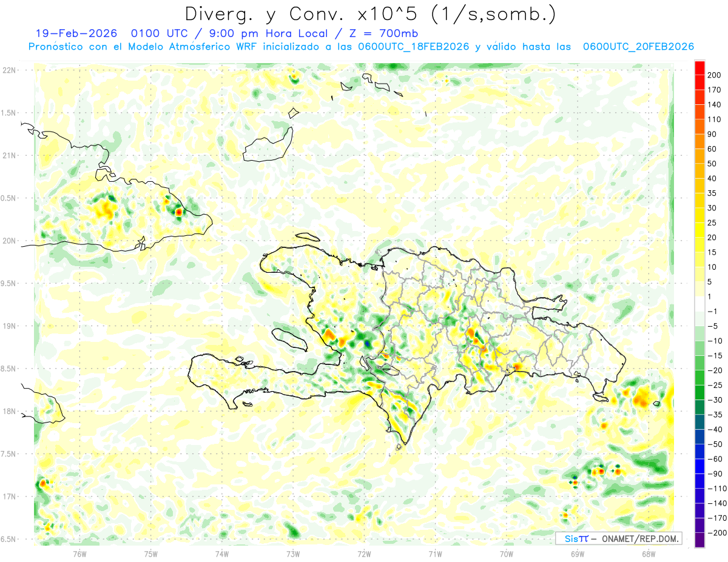Click the -200 color scale label
Viewport: 728px width, 562px height.
pos(716,533)
